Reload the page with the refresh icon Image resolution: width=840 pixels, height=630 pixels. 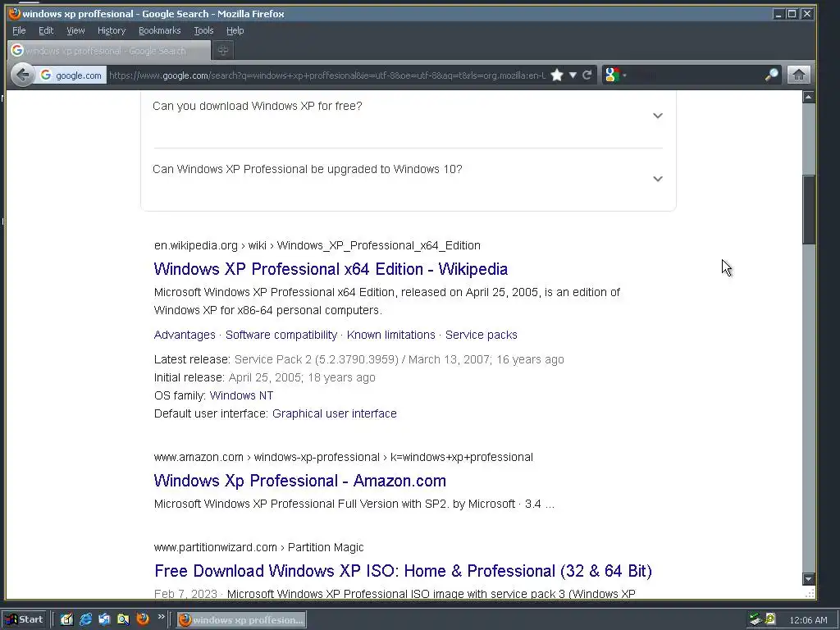pos(587,75)
